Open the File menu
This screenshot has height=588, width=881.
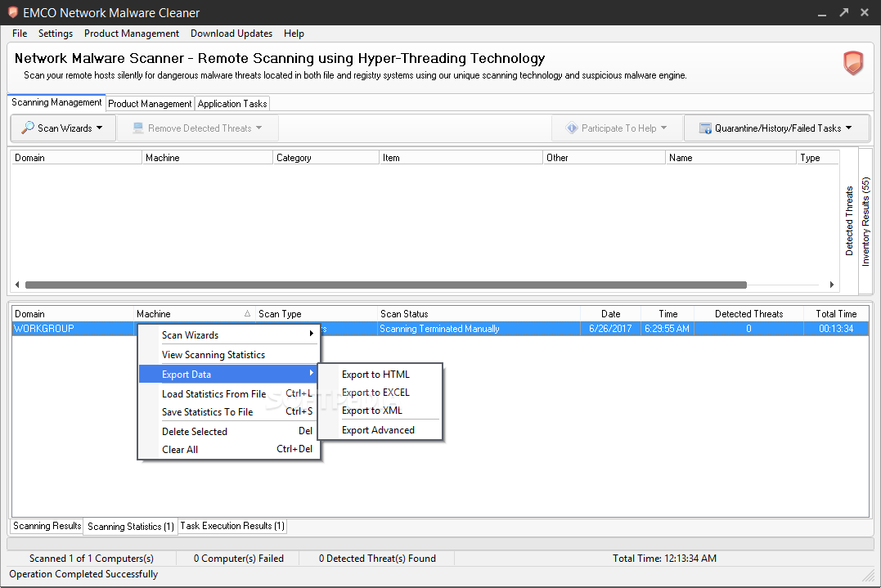pyautogui.click(x=20, y=34)
